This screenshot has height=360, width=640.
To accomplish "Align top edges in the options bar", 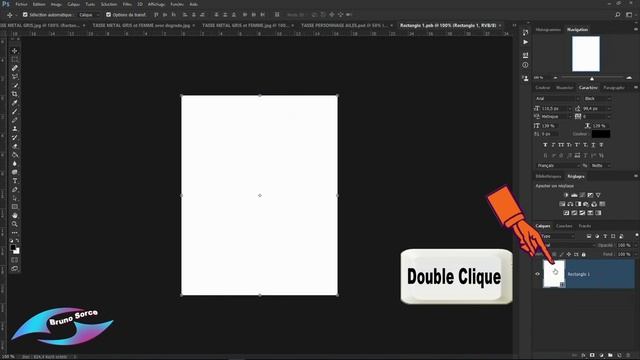I will pos(156,15).
